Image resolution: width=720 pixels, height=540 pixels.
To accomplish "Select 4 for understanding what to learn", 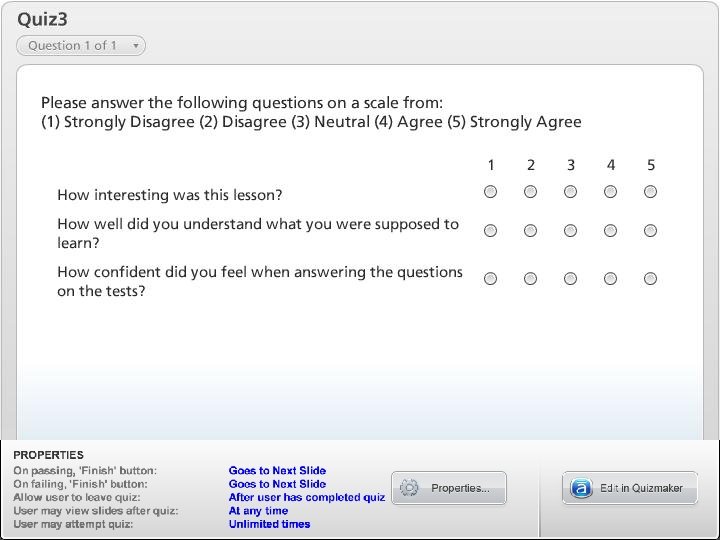I will point(610,231).
